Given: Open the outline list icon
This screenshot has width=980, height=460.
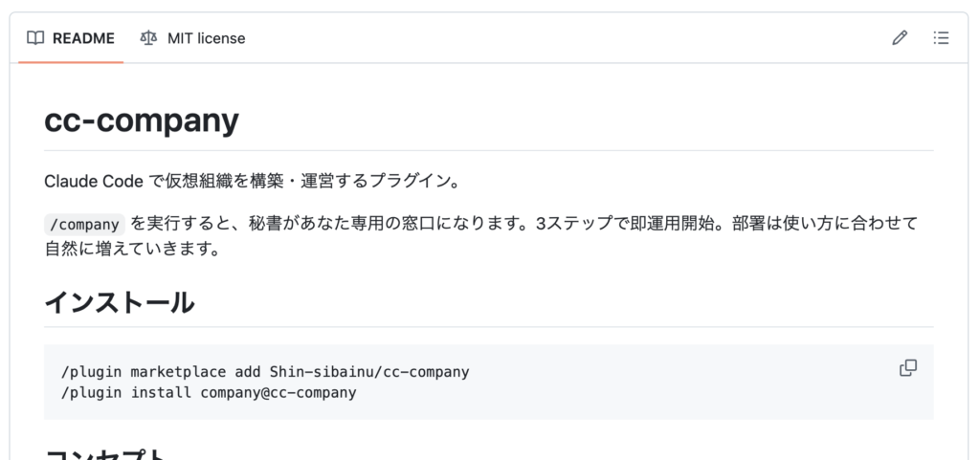Looking at the screenshot, I should 941,38.
